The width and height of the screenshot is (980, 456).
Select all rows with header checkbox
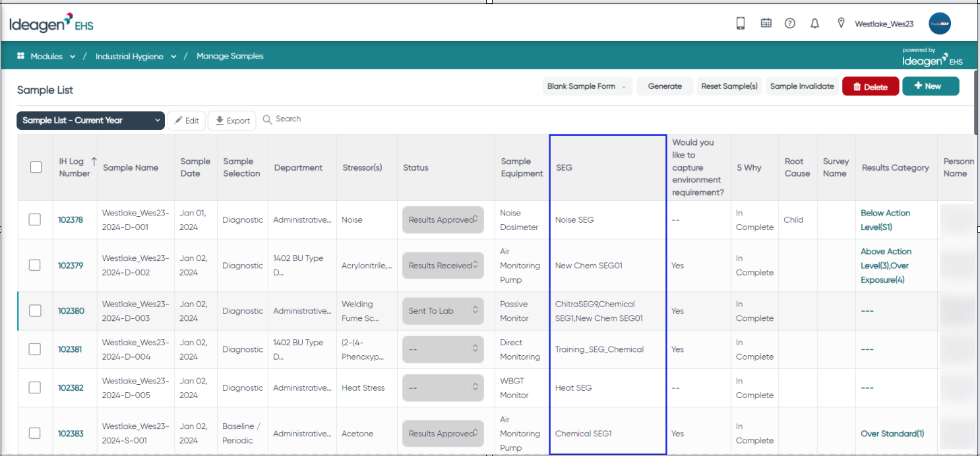36,167
